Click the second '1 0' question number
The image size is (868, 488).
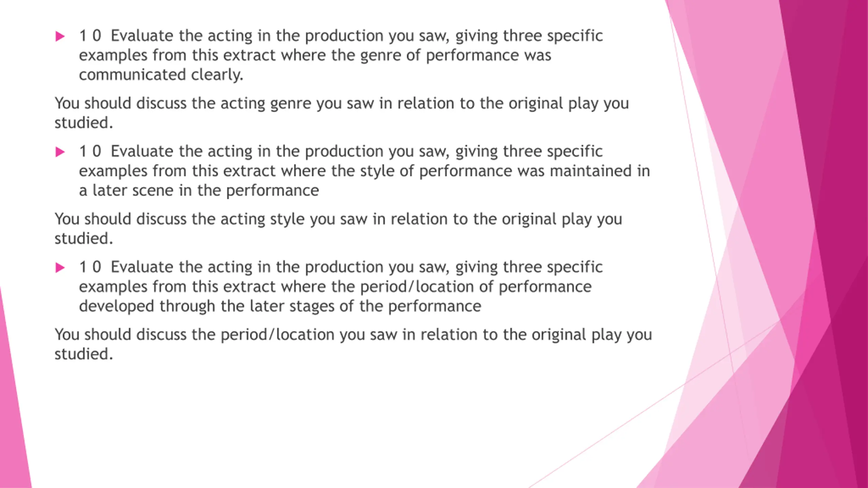tap(90, 151)
